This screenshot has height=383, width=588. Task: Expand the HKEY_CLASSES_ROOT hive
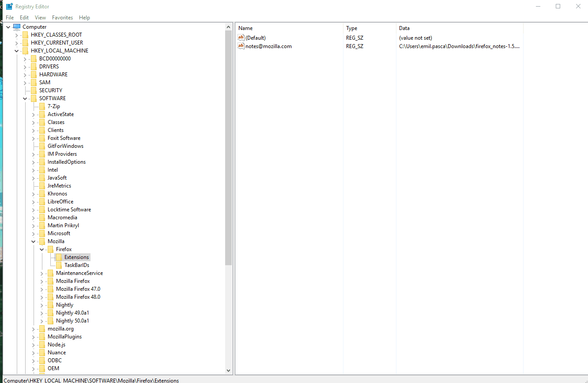pos(17,35)
